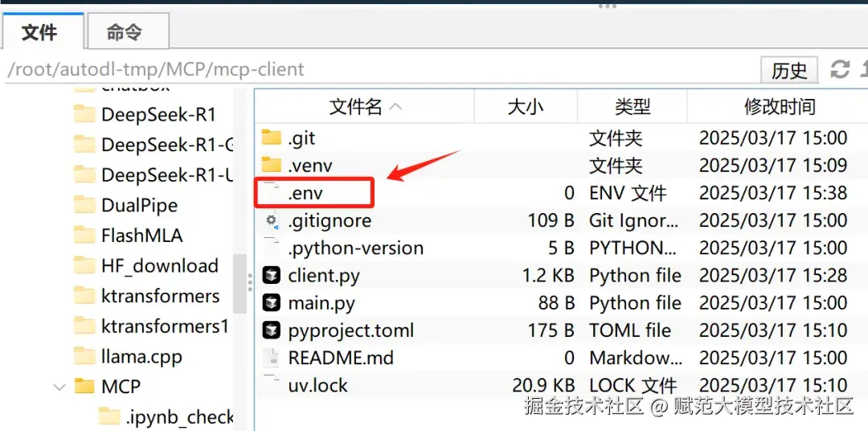
Task: Click the refresh icon beside 历史
Action: point(840,69)
